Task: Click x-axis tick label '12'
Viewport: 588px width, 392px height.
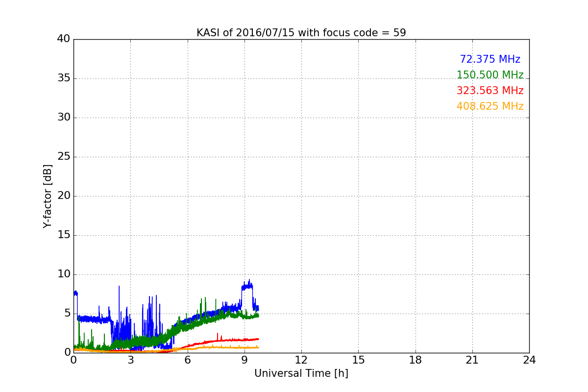Action: pos(301,360)
